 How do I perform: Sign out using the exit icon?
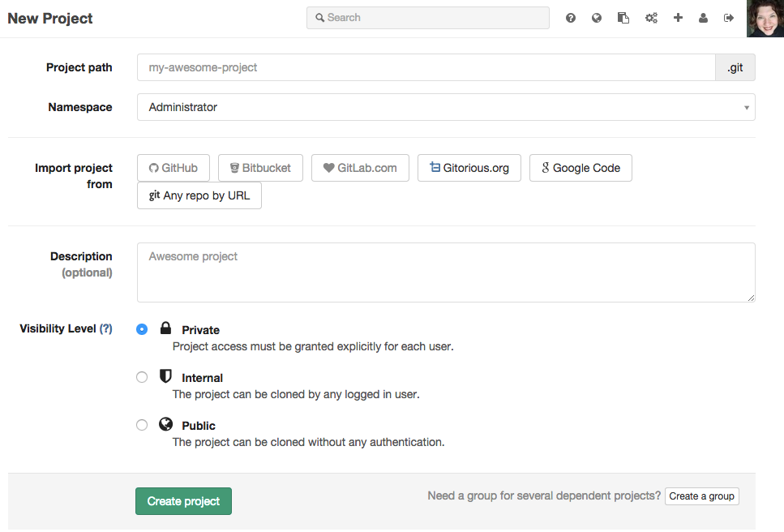tap(729, 17)
